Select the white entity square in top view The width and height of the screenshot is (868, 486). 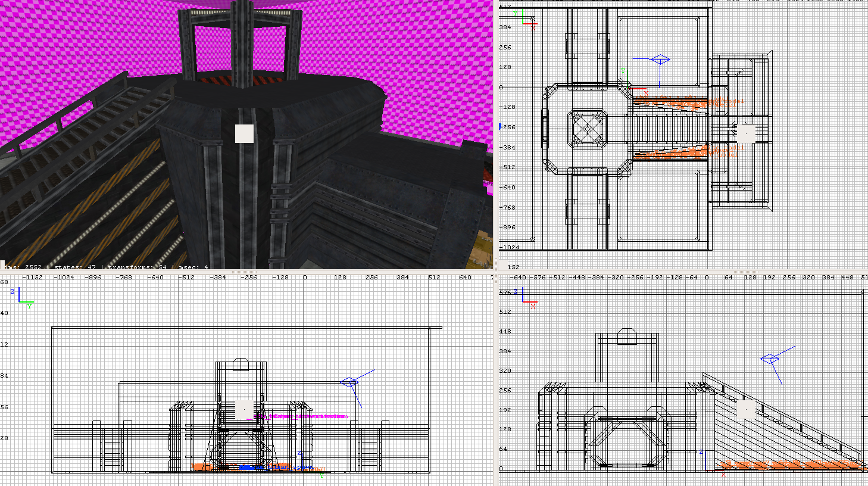746,133
